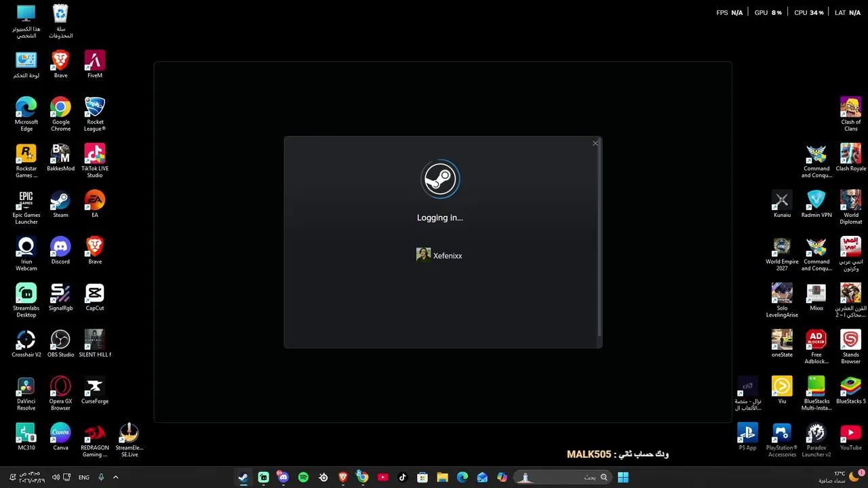Open File Explorer from the taskbar
The image size is (868, 488).
coord(442,477)
